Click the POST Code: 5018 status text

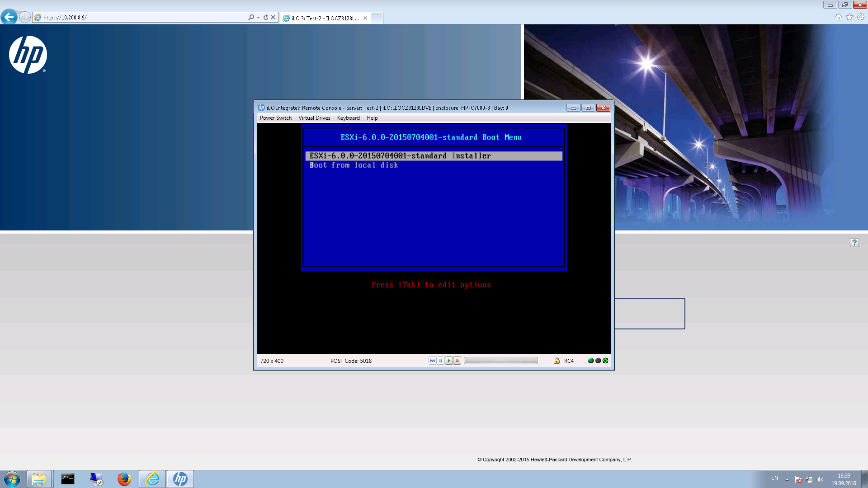click(351, 361)
